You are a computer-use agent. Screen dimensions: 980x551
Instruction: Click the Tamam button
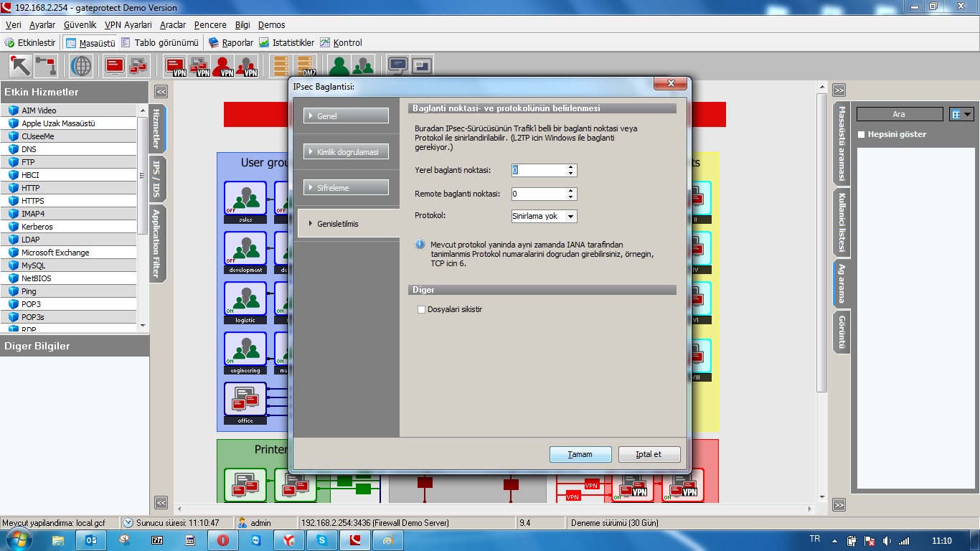pos(580,455)
